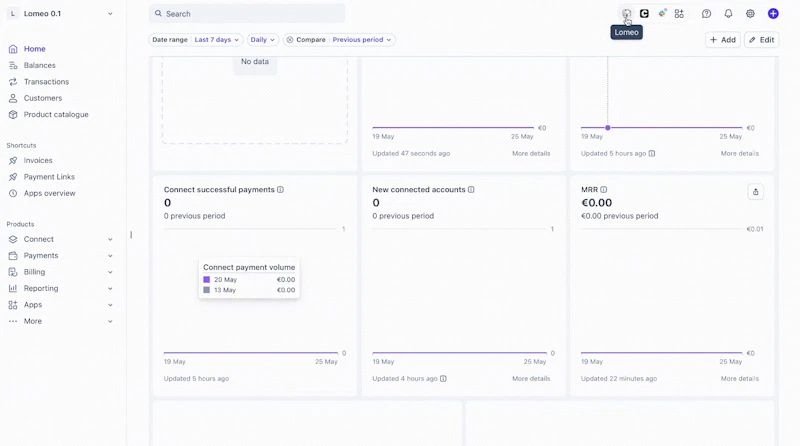The image size is (800, 446).
Task: Click the New connected accounts title
Action: 419,189
